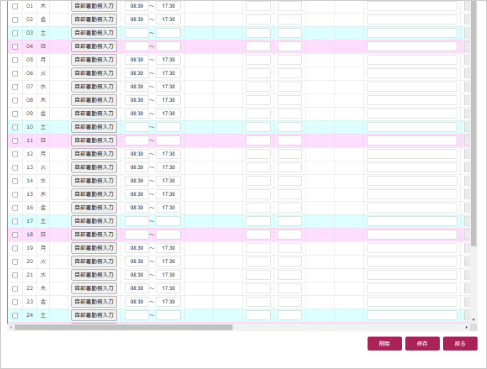Click the horizontal scrollbar thumb under the table

124,327
